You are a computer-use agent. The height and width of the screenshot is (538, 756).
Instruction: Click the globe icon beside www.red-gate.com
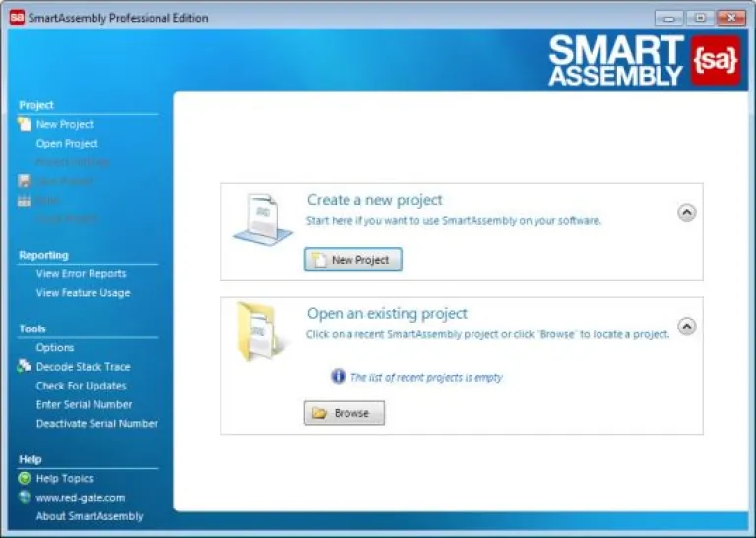(24, 497)
